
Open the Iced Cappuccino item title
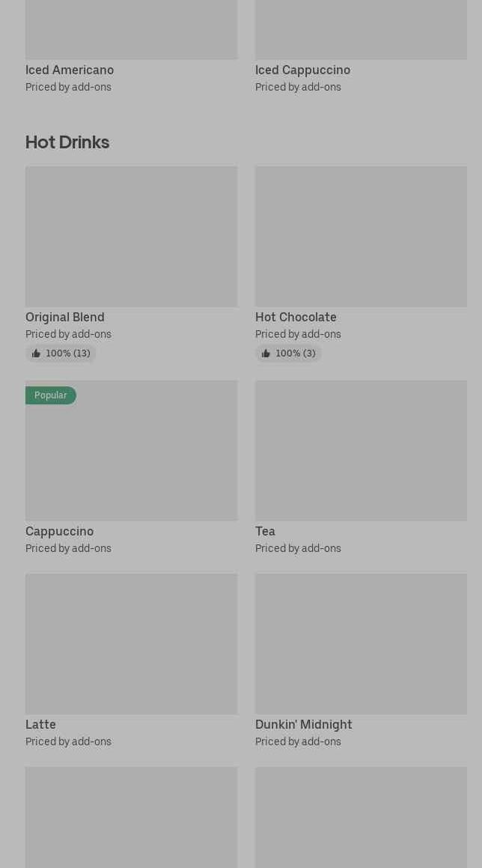point(302,70)
